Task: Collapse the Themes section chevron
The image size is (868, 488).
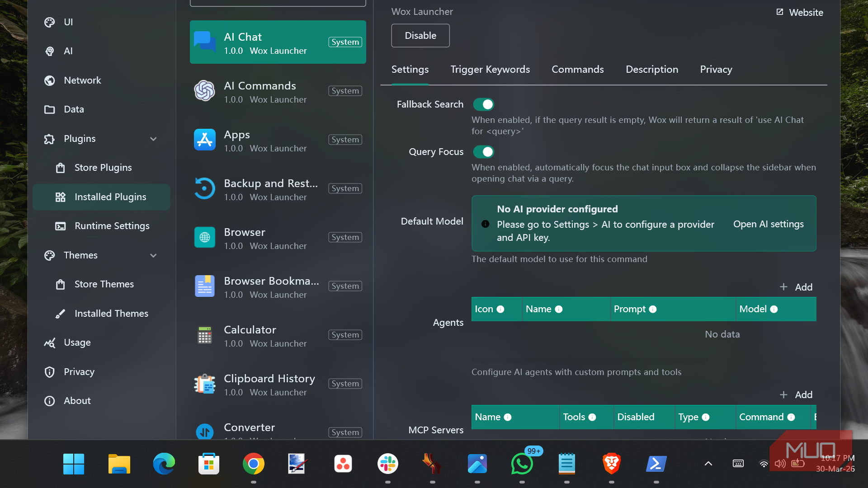Action: pyautogui.click(x=153, y=255)
